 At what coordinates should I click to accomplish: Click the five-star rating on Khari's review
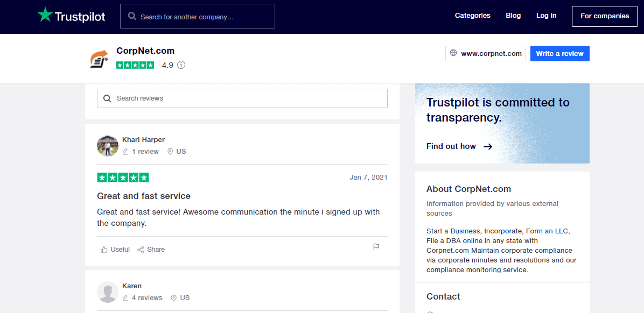123,177
